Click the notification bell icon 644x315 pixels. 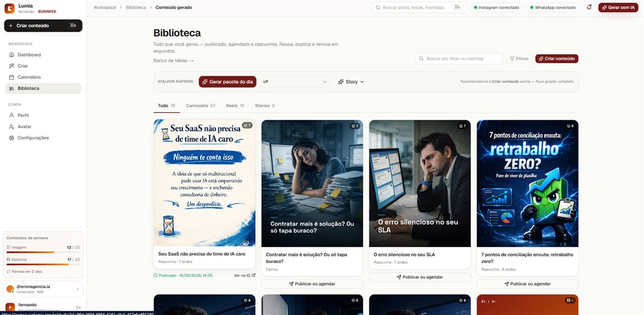click(589, 8)
